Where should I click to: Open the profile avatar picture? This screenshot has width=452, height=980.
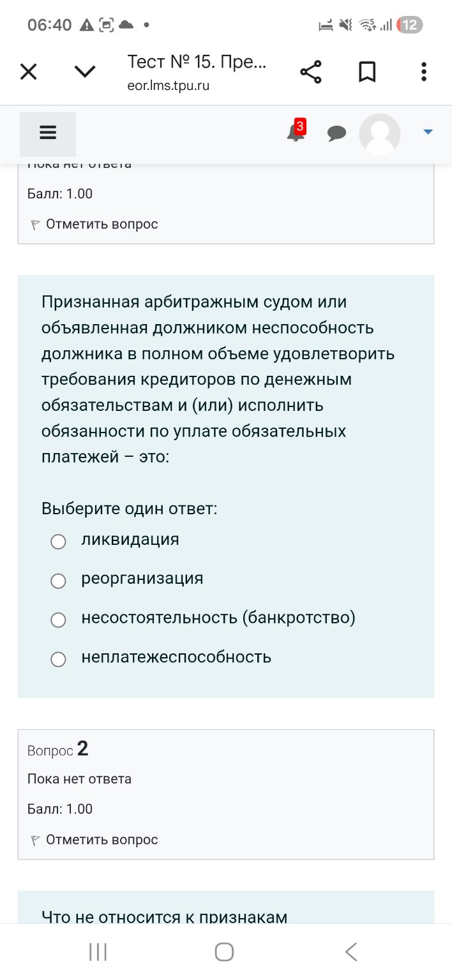[380, 134]
